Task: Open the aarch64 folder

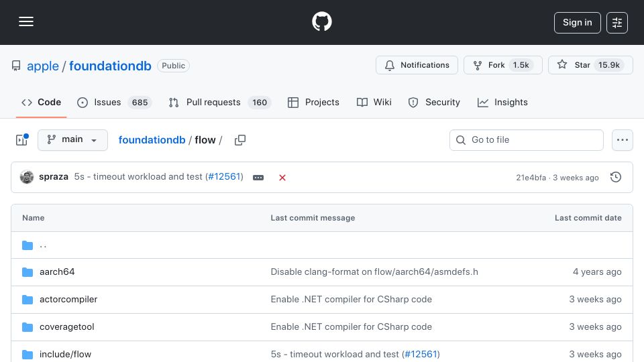Action: (x=57, y=271)
